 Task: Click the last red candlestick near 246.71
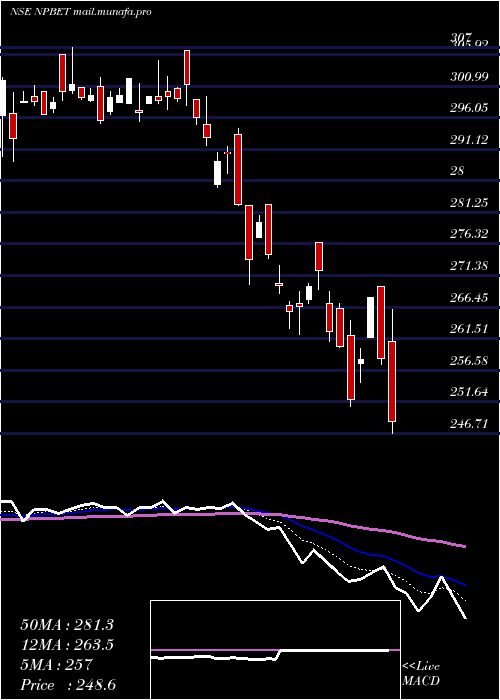pos(392,381)
